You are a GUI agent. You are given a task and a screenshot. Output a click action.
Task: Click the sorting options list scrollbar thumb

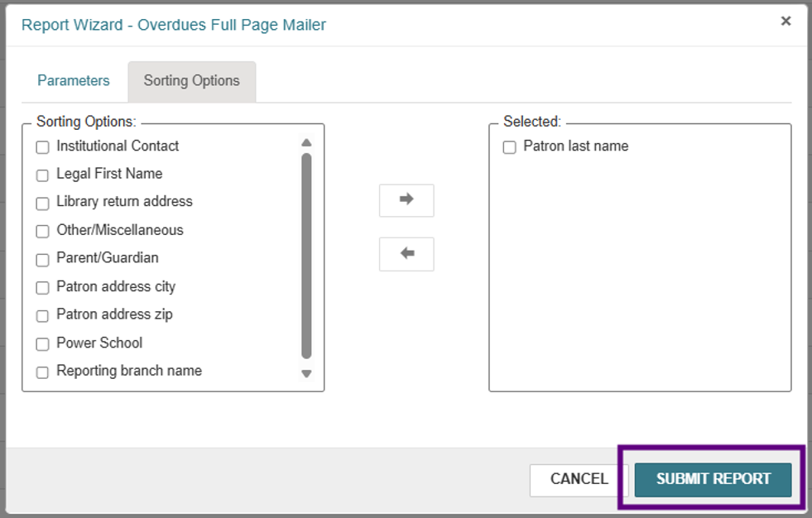[x=306, y=256]
